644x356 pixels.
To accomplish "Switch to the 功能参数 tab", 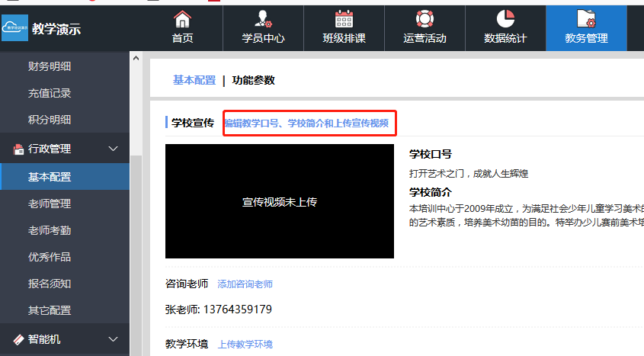I will coord(254,80).
